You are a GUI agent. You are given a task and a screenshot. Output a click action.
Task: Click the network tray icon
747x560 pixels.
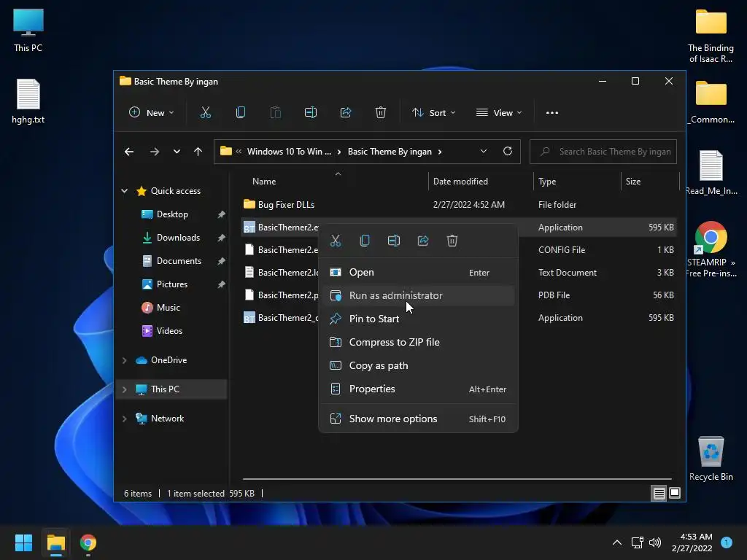coord(637,542)
